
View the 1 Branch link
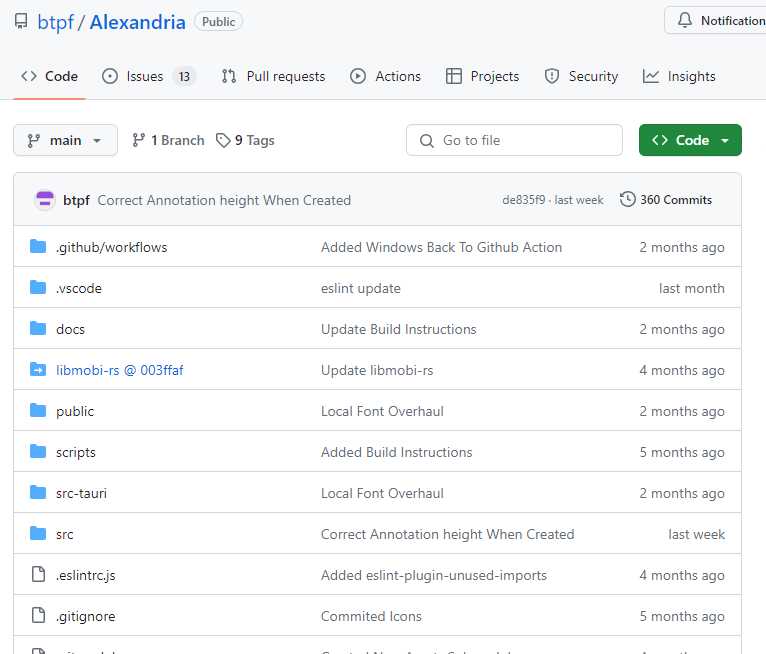pyautogui.click(x=168, y=141)
